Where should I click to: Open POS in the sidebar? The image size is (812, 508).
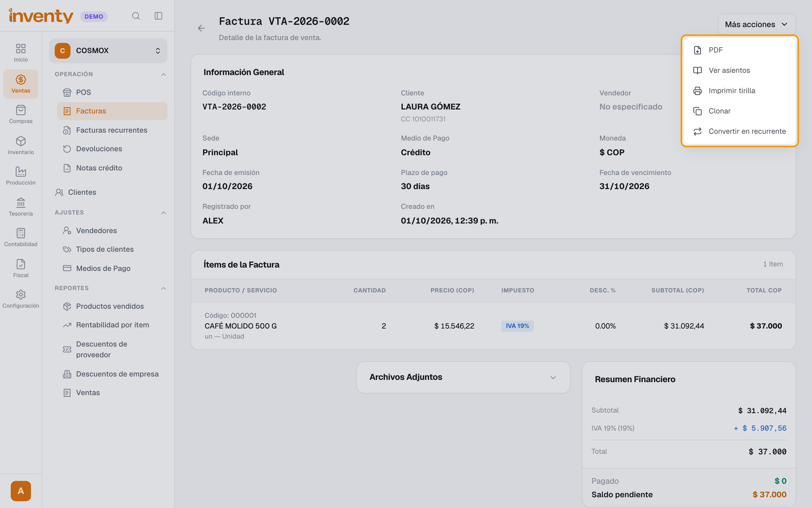112,92
